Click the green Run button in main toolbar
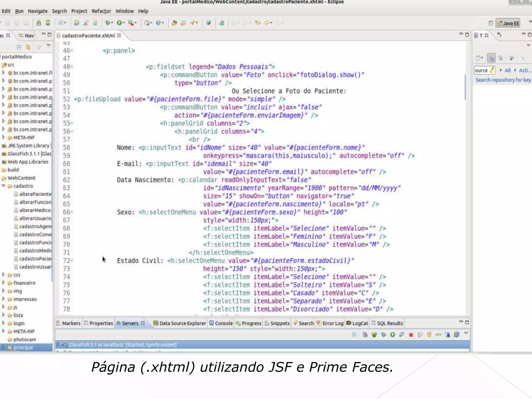The width and height of the screenshot is (532, 399). point(119,23)
